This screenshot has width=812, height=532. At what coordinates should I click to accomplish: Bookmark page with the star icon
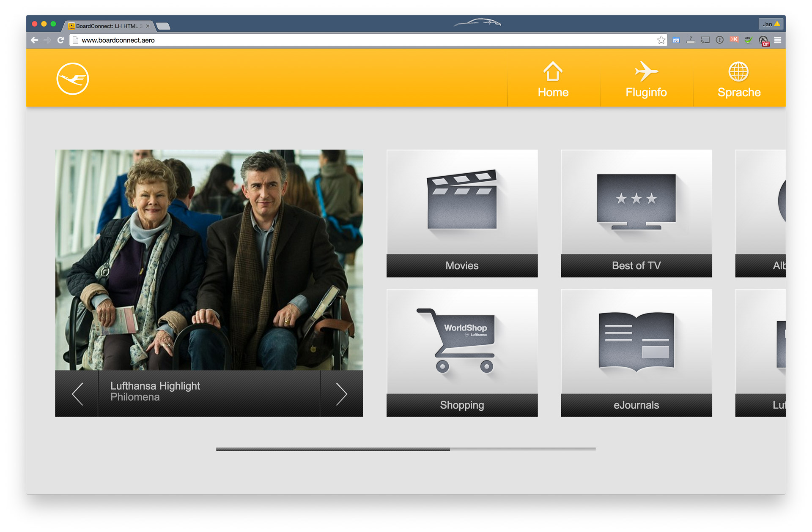click(661, 40)
